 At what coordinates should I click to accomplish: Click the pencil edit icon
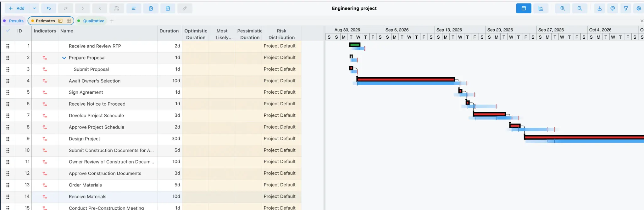185,8
